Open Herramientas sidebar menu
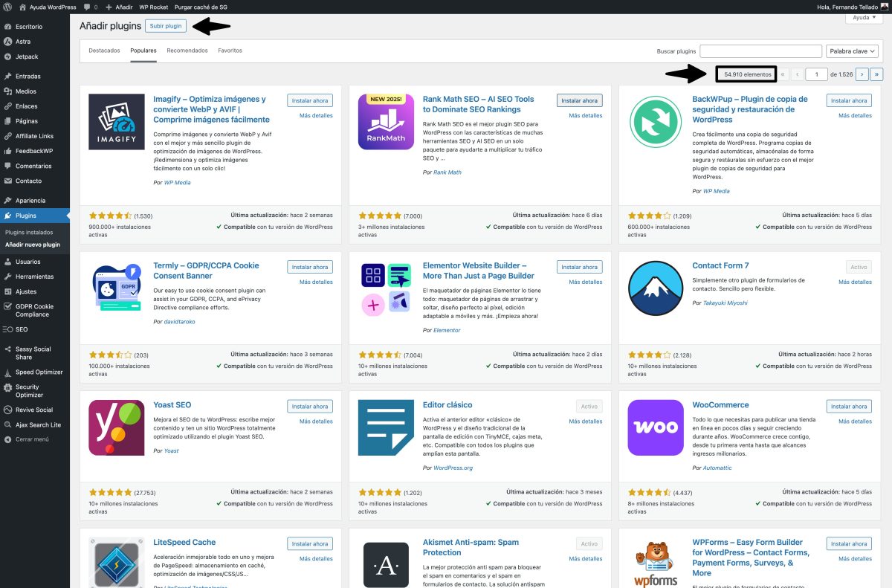 point(35,277)
